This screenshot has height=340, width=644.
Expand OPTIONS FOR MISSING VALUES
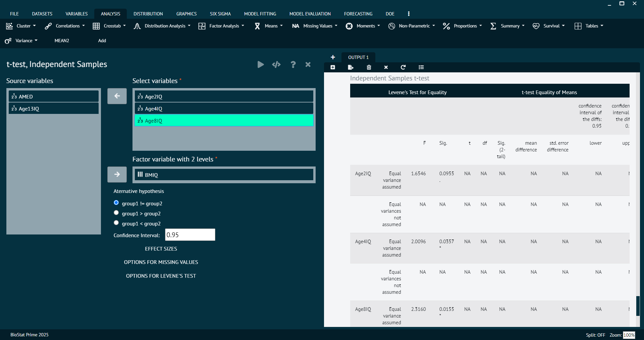coord(161,262)
